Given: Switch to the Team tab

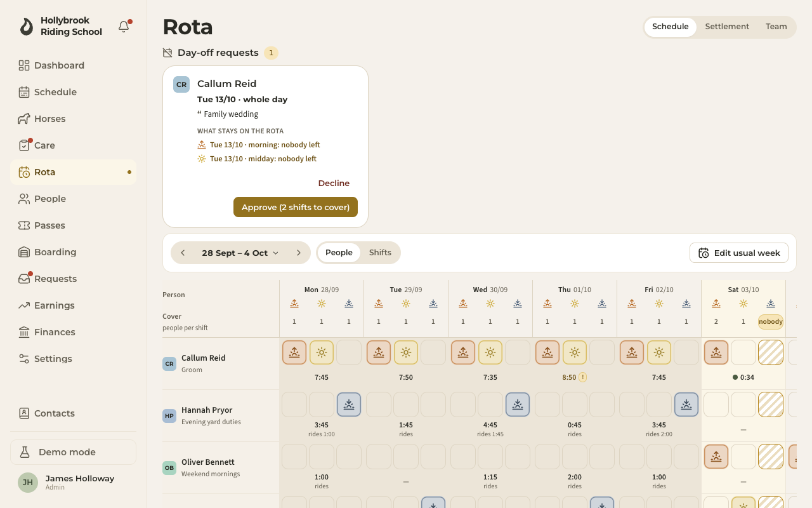Looking at the screenshot, I should (776, 27).
